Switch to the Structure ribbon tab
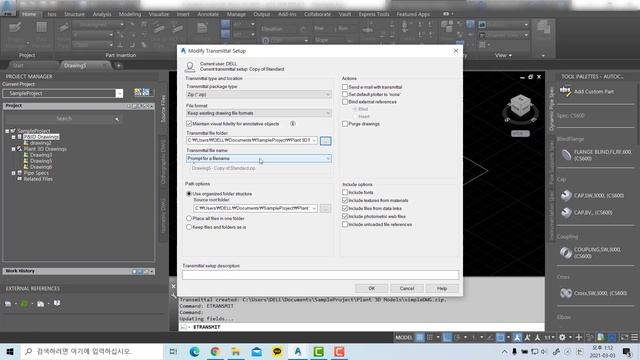Screen dimensions: 640x360 pyautogui.click(x=74, y=14)
